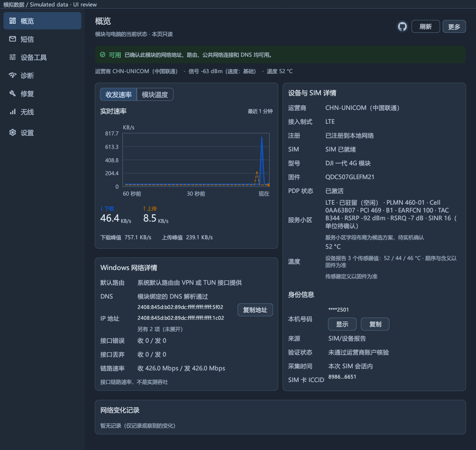Click the 网络变化记录 heading
This screenshot has height=450, width=476.
point(120,410)
